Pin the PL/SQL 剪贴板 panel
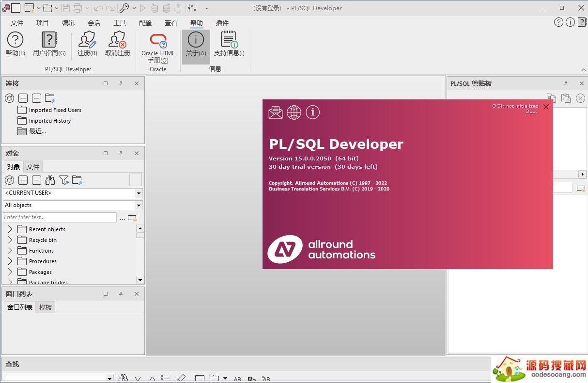The image size is (588, 383). click(x=566, y=83)
